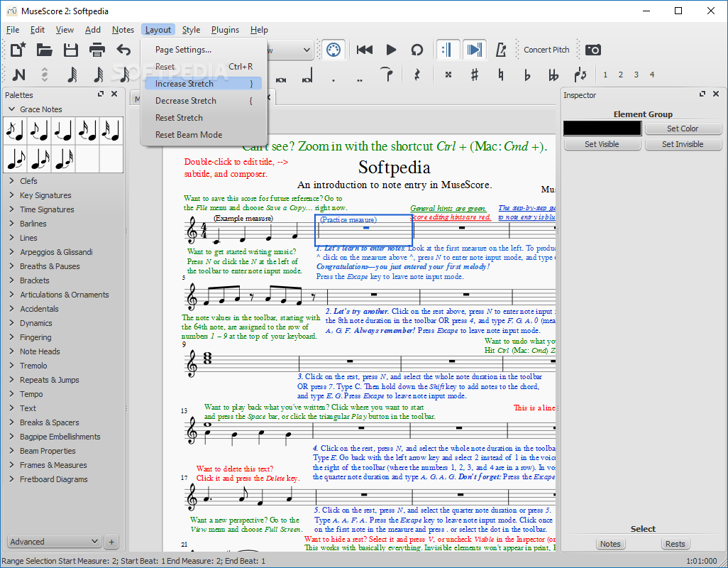Toggle the tie icon
This screenshot has width=728, height=568.
387,75
